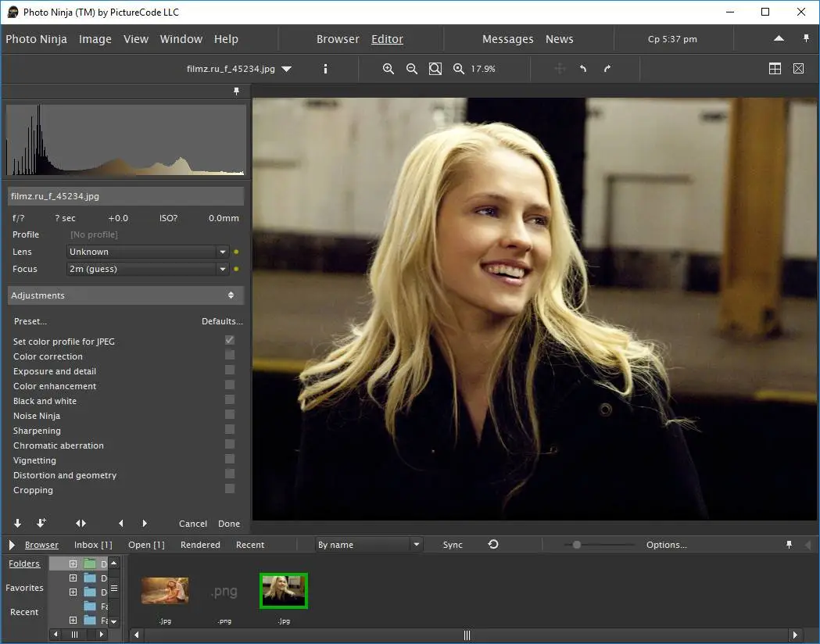The width and height of the screenshot is (820, 644).
Task: Click the refresh icon next to Sync
Action: (x=493, y=545)
